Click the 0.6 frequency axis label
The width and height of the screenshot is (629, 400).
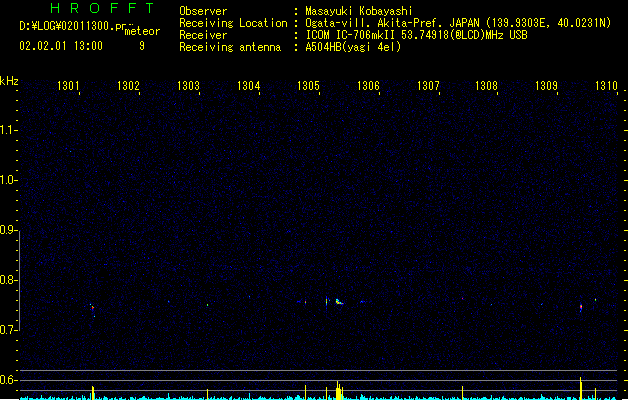coord(7,380)
